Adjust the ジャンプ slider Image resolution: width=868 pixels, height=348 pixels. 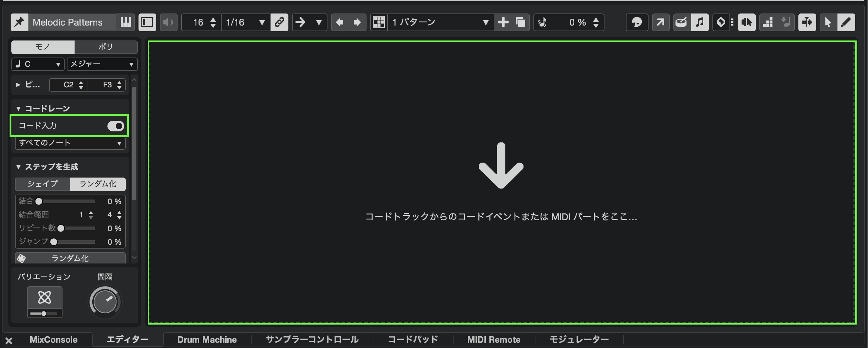(73, 242)
